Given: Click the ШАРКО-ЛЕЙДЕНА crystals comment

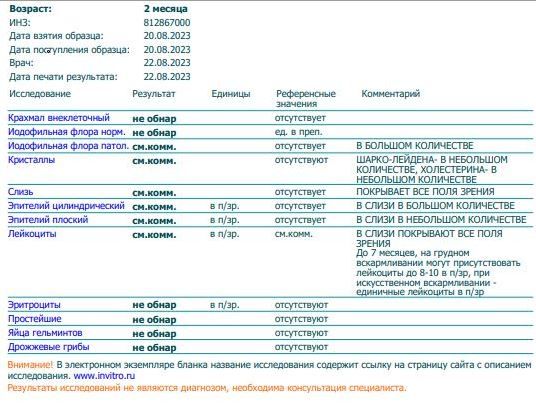Looking at the screenshot, I should click(432, 170).
